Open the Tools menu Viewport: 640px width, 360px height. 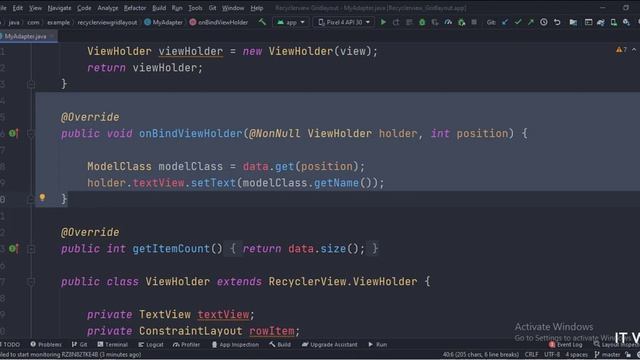195,8
